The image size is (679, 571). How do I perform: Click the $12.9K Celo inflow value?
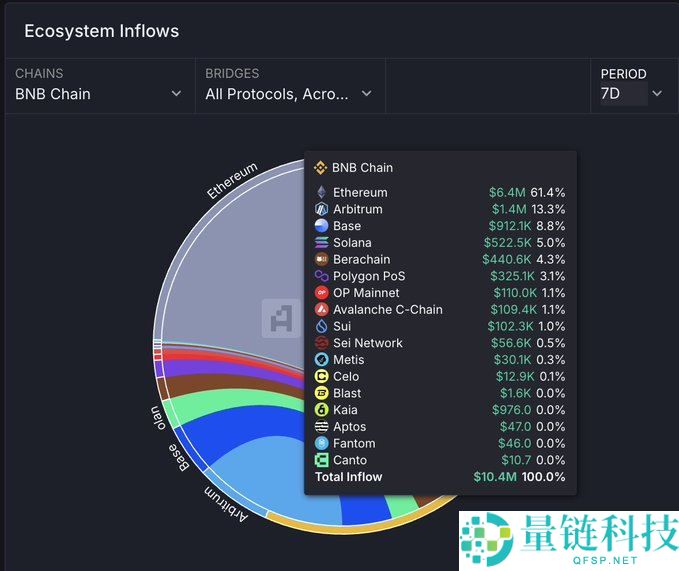pos(515,377)
